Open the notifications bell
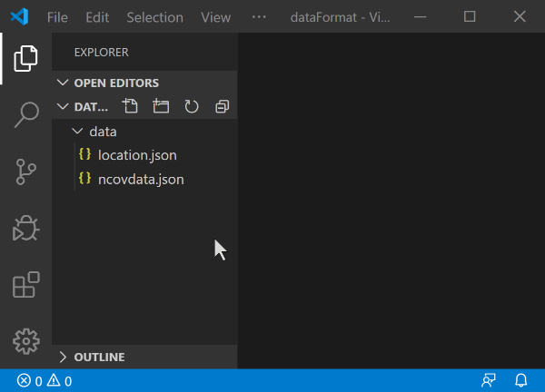Screen dimensions: 545x392 point(521,380)
